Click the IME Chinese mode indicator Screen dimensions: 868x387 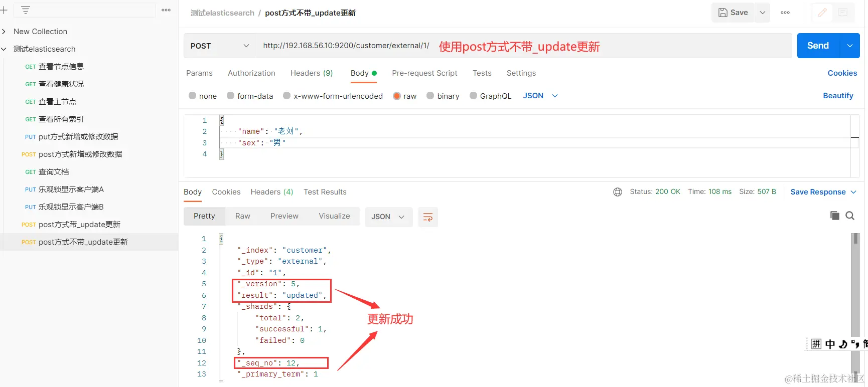point(830,344)
